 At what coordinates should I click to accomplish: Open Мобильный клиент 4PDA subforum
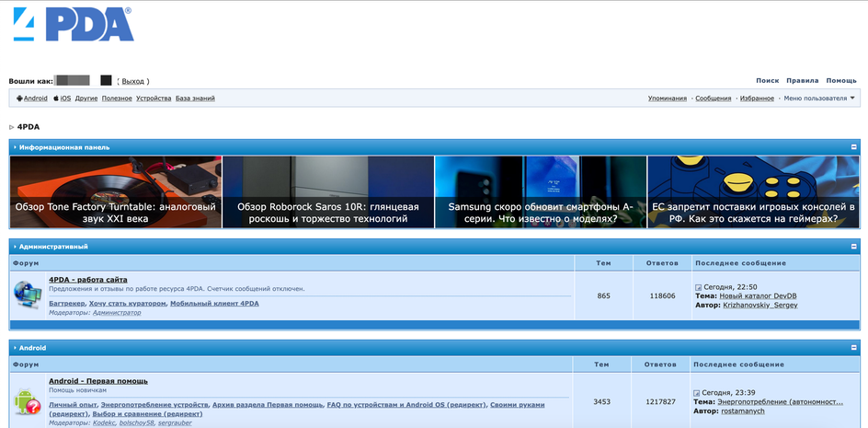click(x=214, y=303)
